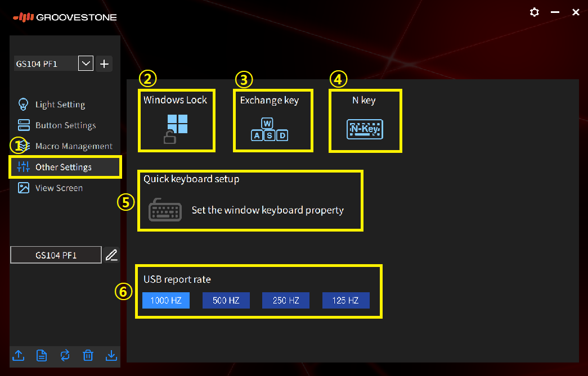
Task: Click the document file icon in bottom bar
Action: tap(41, 355)
